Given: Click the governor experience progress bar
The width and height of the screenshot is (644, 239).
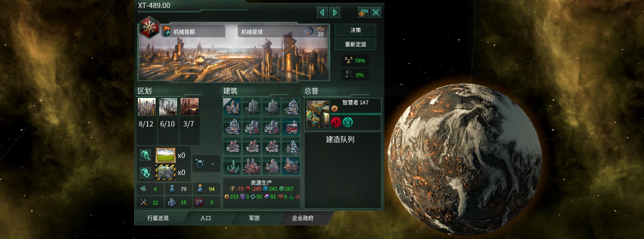Looking at the screenshot, I should (x=356, y=114).
